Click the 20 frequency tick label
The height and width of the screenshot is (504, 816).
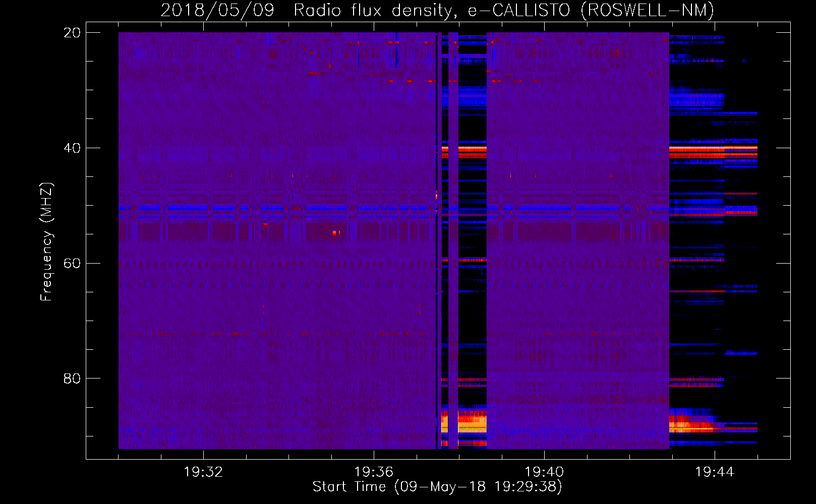point(72,33)
